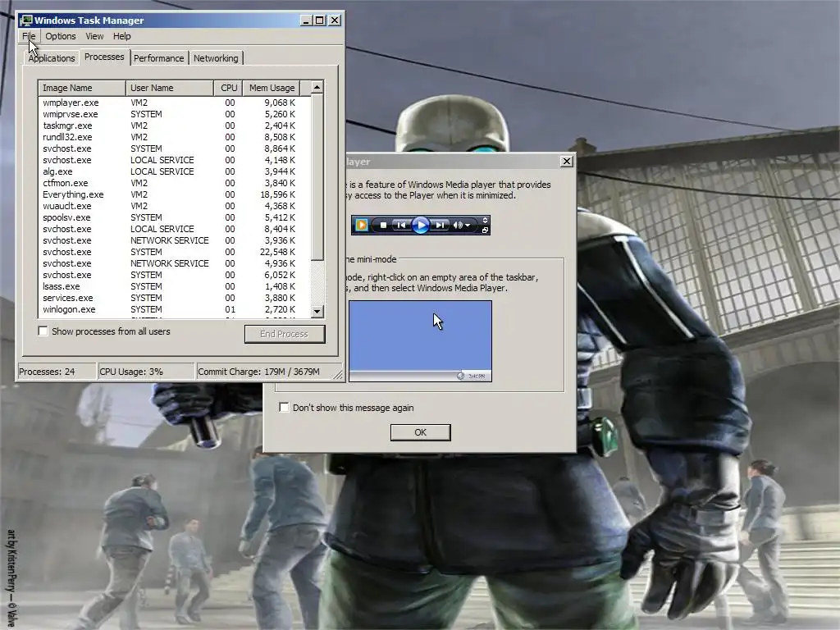The height and width of the screenshot is (630, 840).
Task: Open the File menu in Task Manager
Action: tap(29, 36)
